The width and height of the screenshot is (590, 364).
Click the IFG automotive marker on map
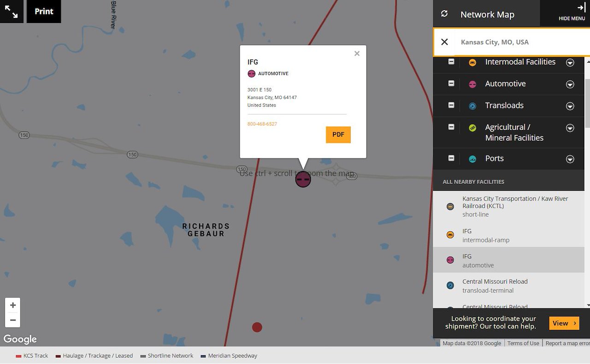click(x=303, y=179)
